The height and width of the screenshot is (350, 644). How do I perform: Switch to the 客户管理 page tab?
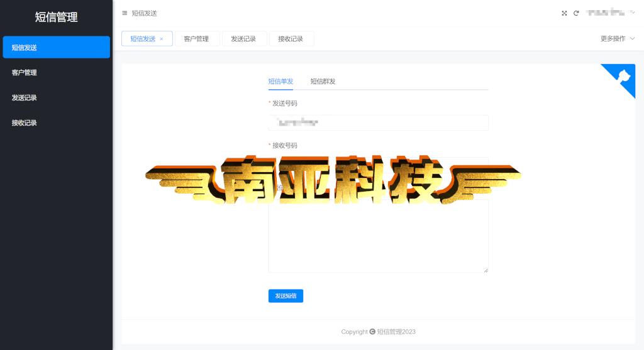coord(197,38)
